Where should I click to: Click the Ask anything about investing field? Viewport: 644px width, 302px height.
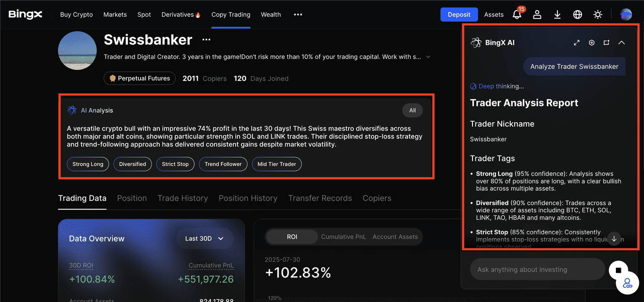tap(536, 269)
